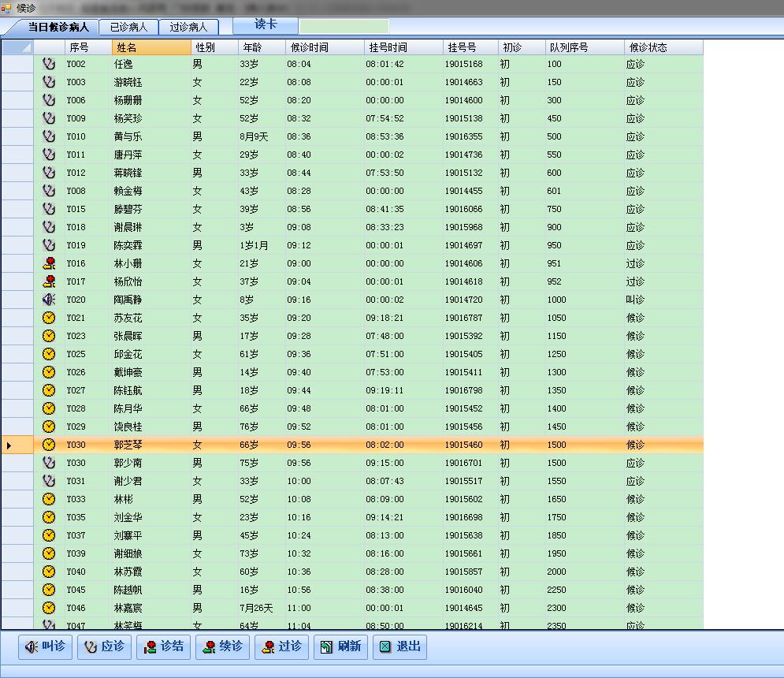Click clock waiting icon in row Y027 陈钰航
Viewport: 784px width, 678px height.
(49, 390)
